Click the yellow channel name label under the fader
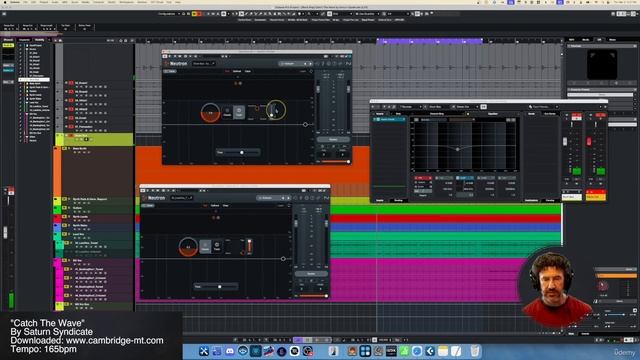 point(596,197)
